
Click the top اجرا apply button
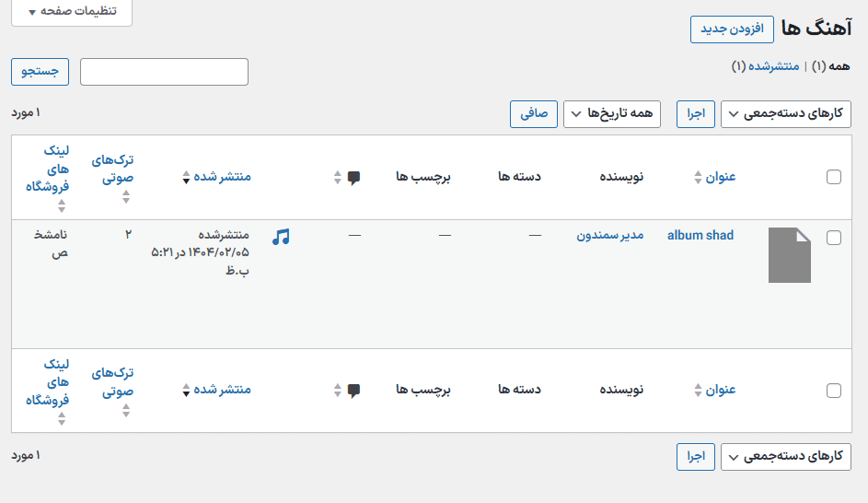click(696, 114)
